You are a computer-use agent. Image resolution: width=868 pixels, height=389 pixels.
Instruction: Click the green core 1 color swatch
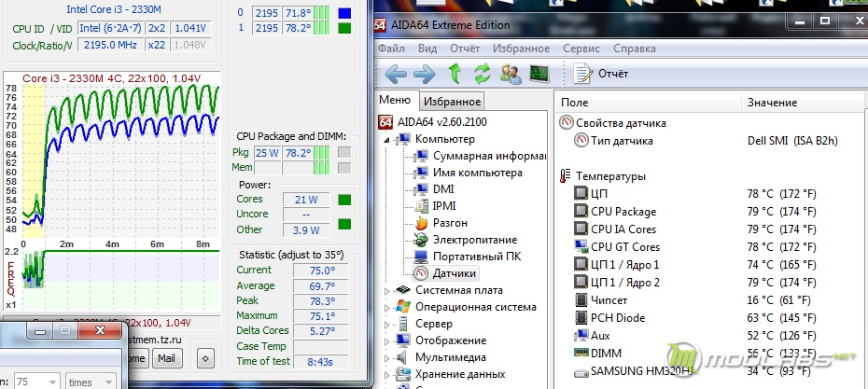(x=343, y=28)
